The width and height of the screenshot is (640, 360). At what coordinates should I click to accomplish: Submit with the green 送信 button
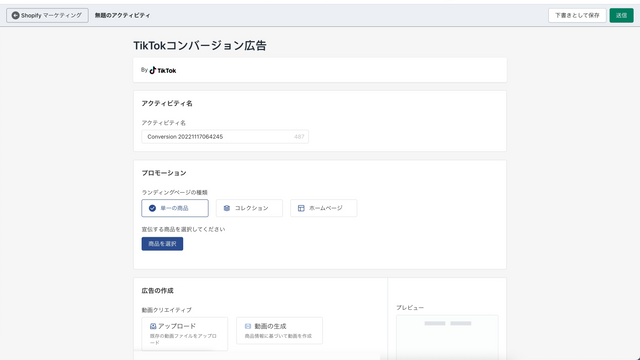coord(621,16)
